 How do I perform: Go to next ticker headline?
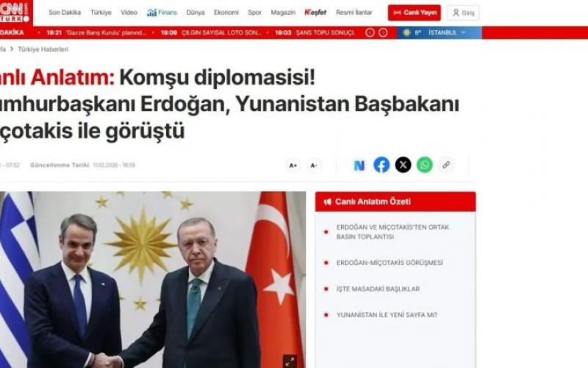click(x=383, y=32)
